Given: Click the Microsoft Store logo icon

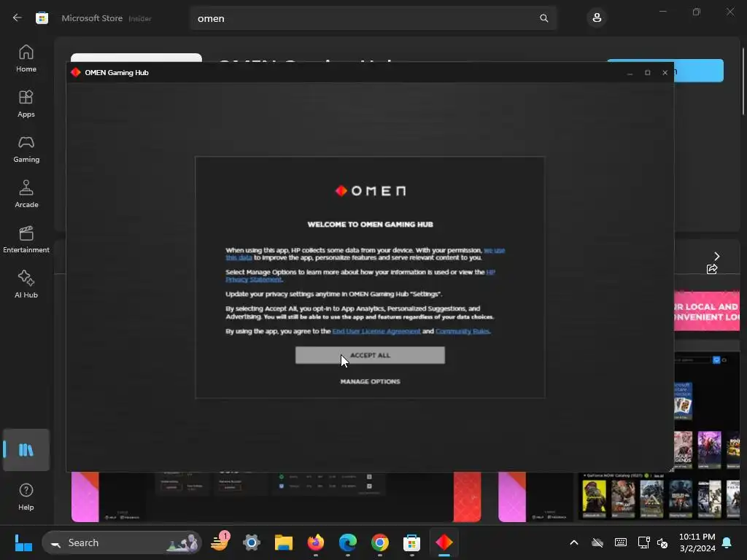Looking at the screenshot, I should point(42,18).
